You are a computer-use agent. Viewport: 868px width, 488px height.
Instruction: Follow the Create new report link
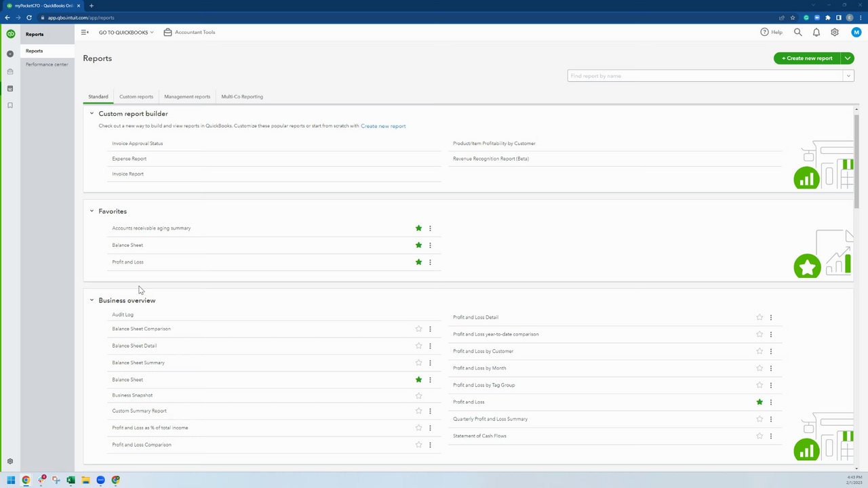383,126
